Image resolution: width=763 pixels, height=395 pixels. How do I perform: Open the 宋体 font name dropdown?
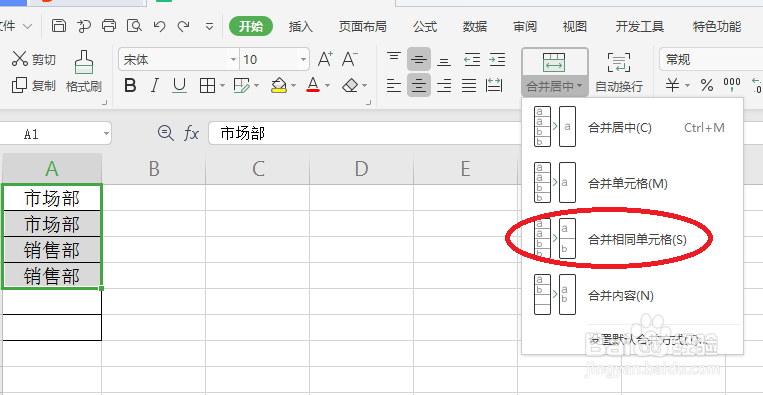pos(234,60)
